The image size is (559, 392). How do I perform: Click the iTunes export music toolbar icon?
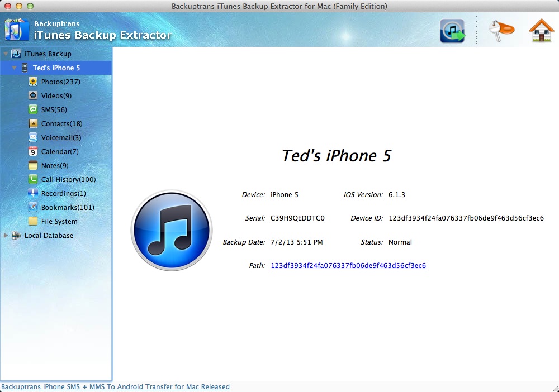[452, 31]
